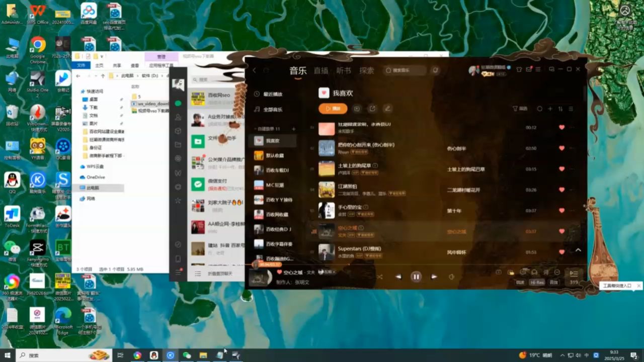Viewport: 644px width, 362px height.
Task: Click now-playing album cover thumbnail
Action: click(260, 277)
